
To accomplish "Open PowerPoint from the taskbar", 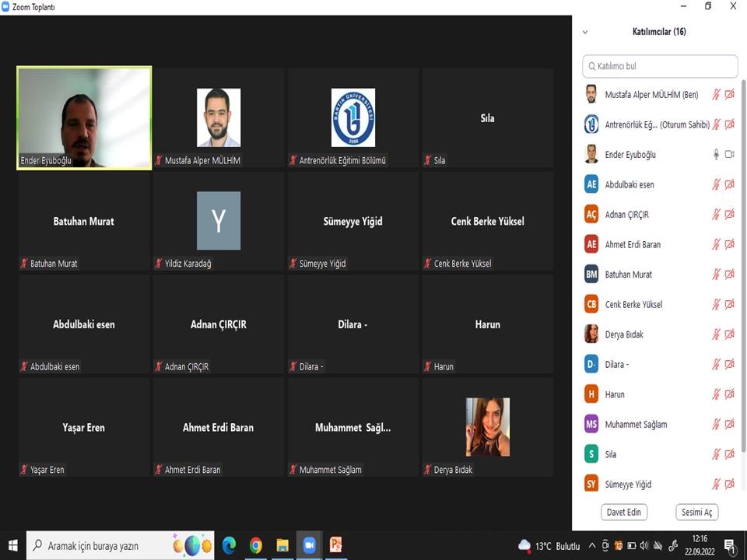I will 336,545.
